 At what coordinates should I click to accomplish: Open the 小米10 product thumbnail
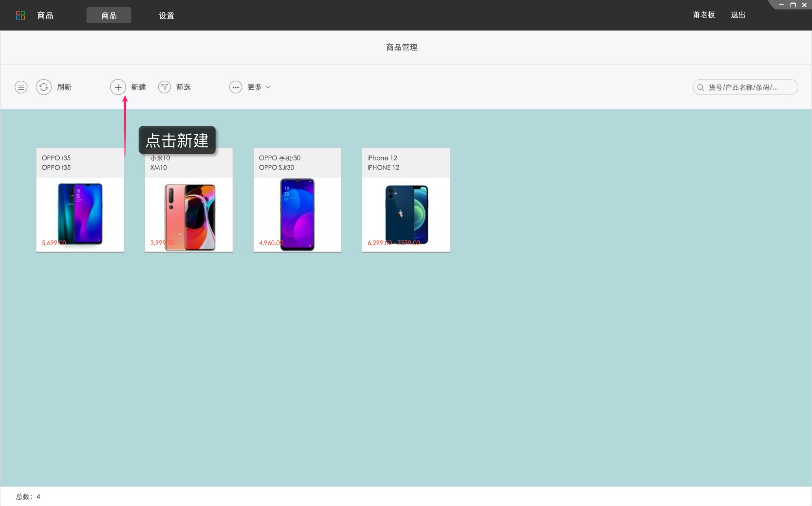tap(189, 215)
